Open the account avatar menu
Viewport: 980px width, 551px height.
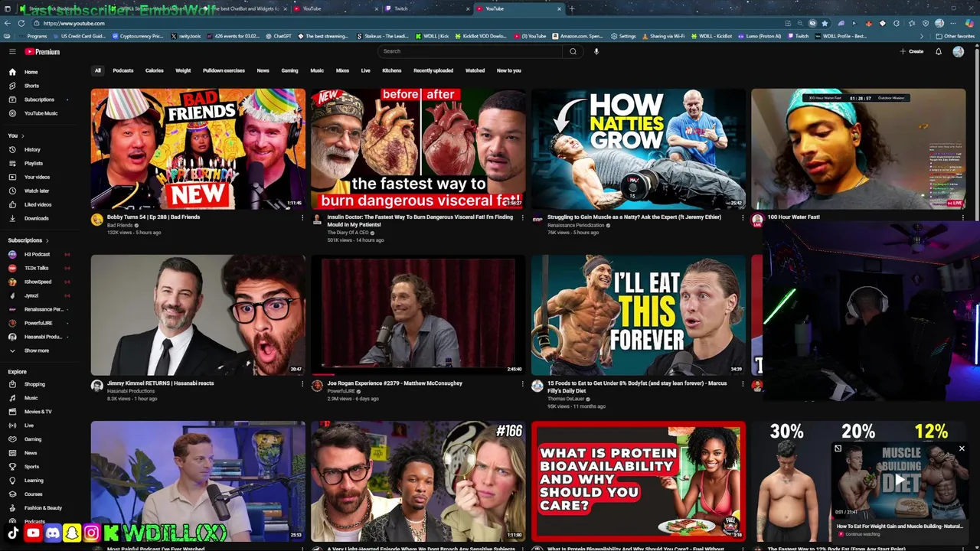958,51
